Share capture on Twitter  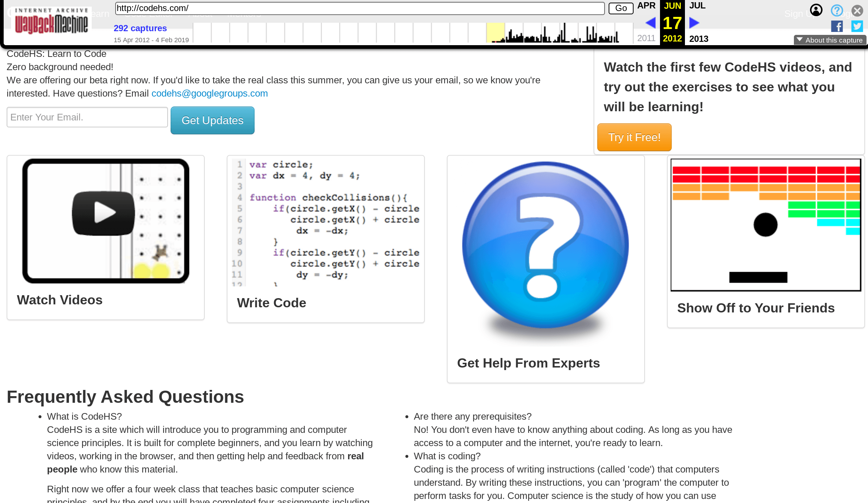[857, 26]
